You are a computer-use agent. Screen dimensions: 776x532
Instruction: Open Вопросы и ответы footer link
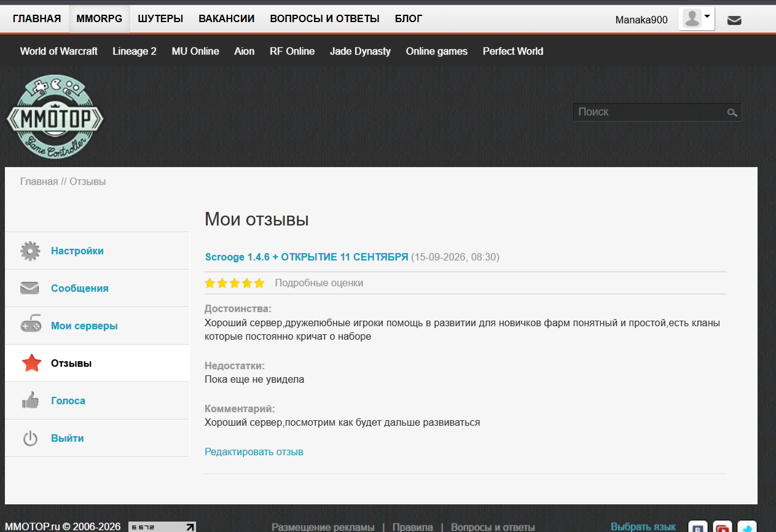[x=493, y=527]
